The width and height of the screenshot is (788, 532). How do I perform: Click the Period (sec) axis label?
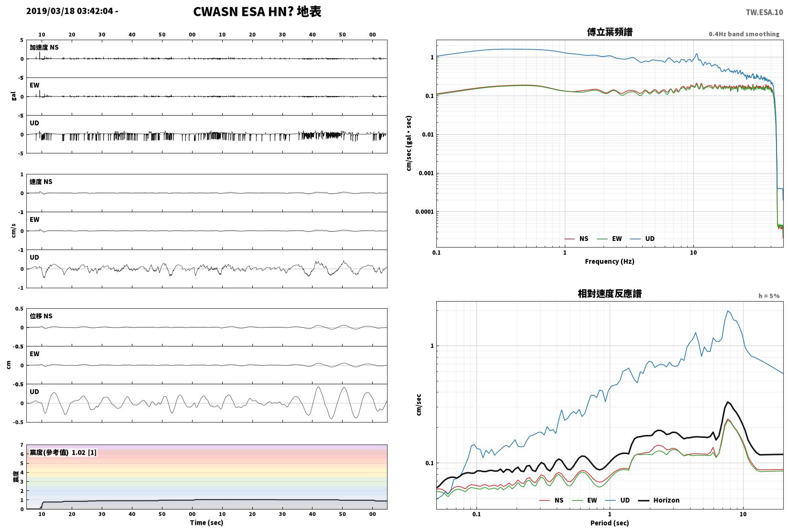tap(610, 523)
